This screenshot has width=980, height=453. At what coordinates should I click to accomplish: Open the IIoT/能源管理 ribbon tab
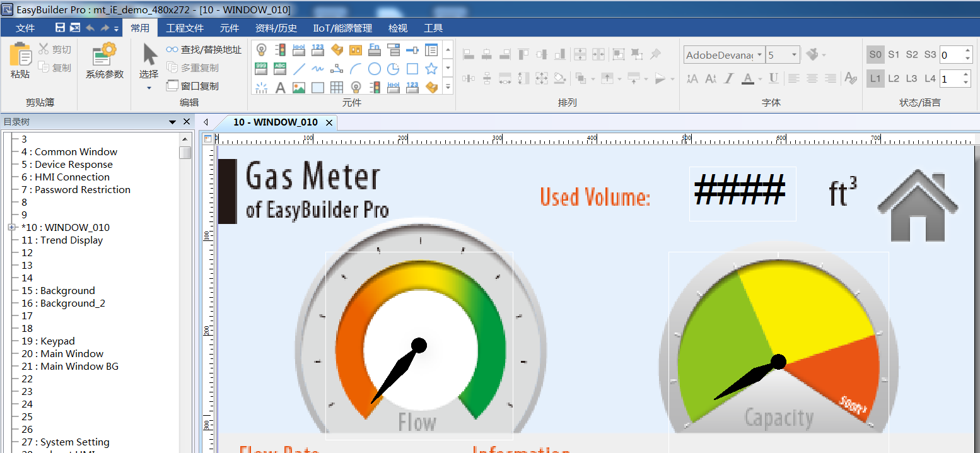[x=342, y=28]
